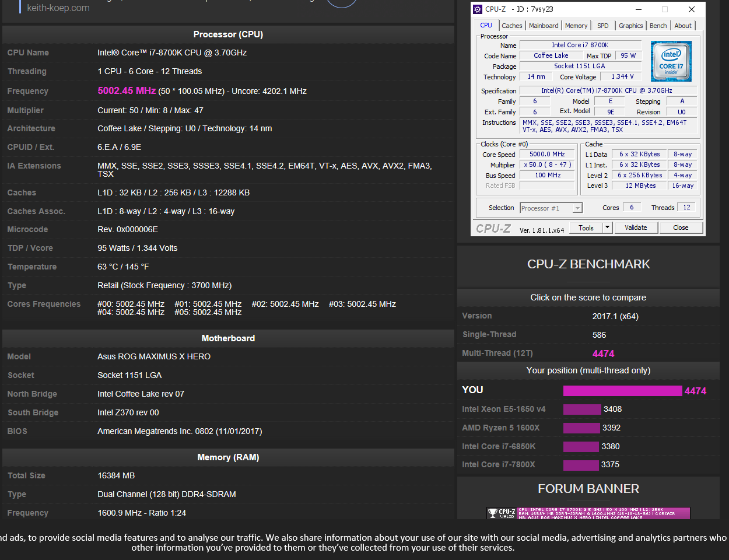Click the Close button in CPU-Z

[681, 228]
